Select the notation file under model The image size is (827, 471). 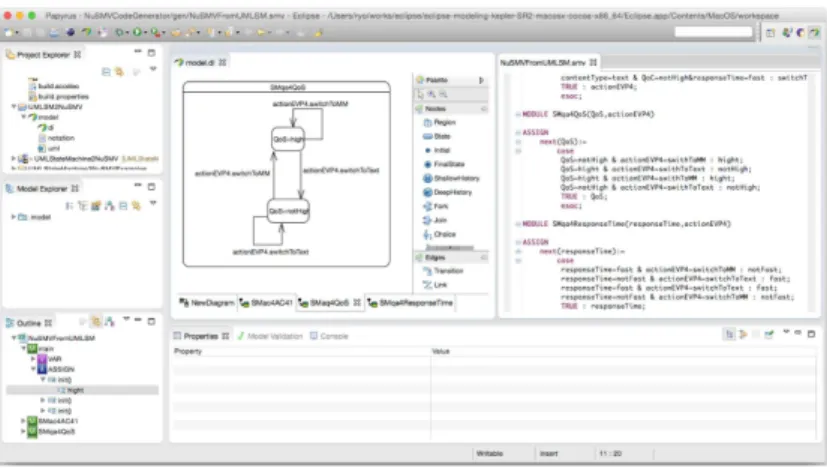pyautogui.click(x=56, y=138)
